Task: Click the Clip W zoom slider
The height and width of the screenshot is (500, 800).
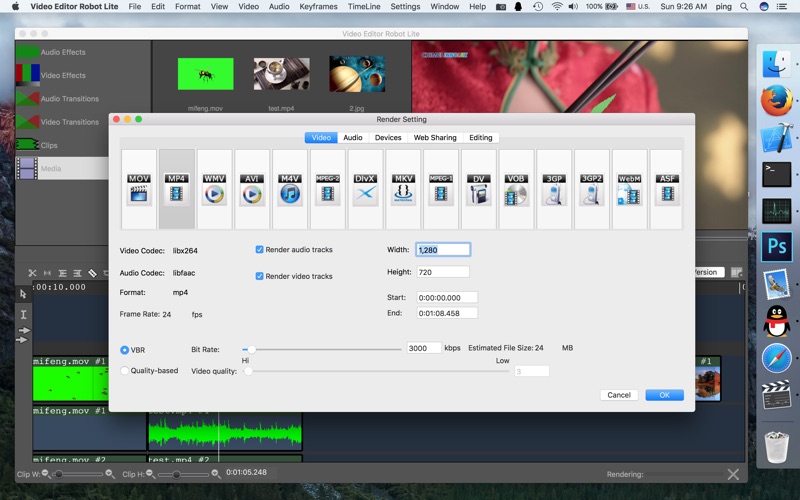Action: 79,474
